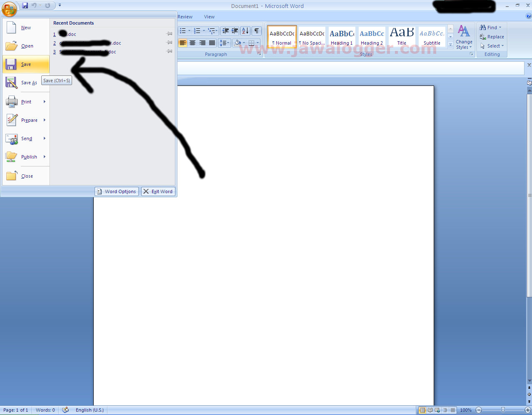The height and width of the screenshot is (415, 532).
Task: Open the View ribbon tab
Action: point(209,17)
